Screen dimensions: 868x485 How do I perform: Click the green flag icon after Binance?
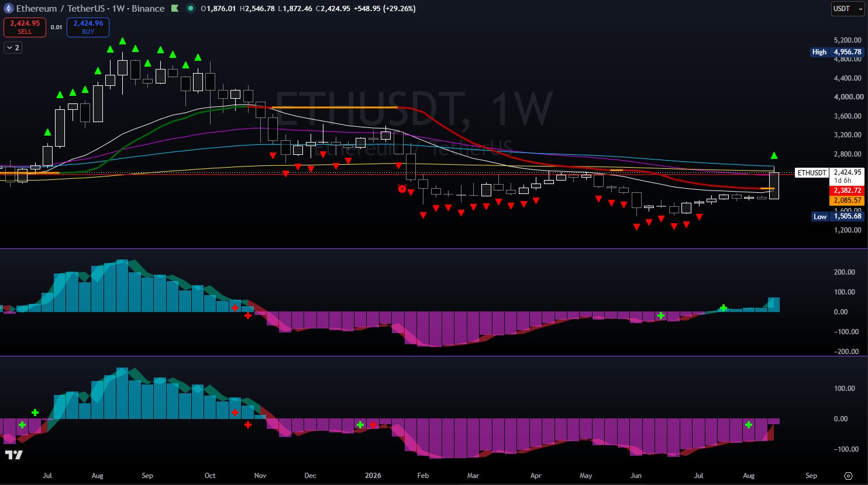point(175,9)
